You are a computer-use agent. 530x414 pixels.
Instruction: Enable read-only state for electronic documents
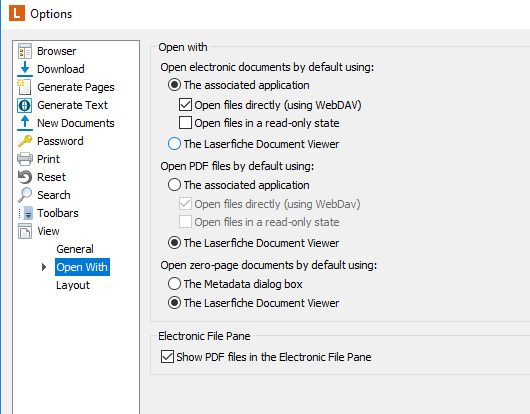[x=185, y=123]
